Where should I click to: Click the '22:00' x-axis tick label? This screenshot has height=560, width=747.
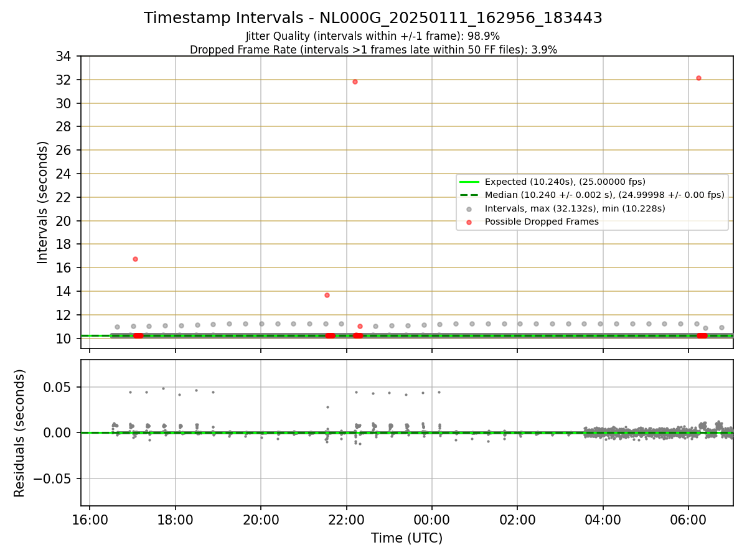click(x=346, y=519)
